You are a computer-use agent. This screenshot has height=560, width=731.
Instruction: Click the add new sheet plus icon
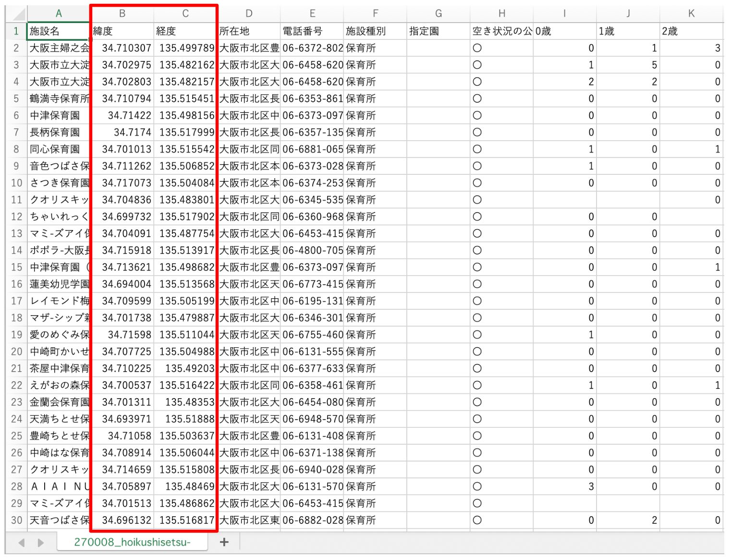pos(224,542)
